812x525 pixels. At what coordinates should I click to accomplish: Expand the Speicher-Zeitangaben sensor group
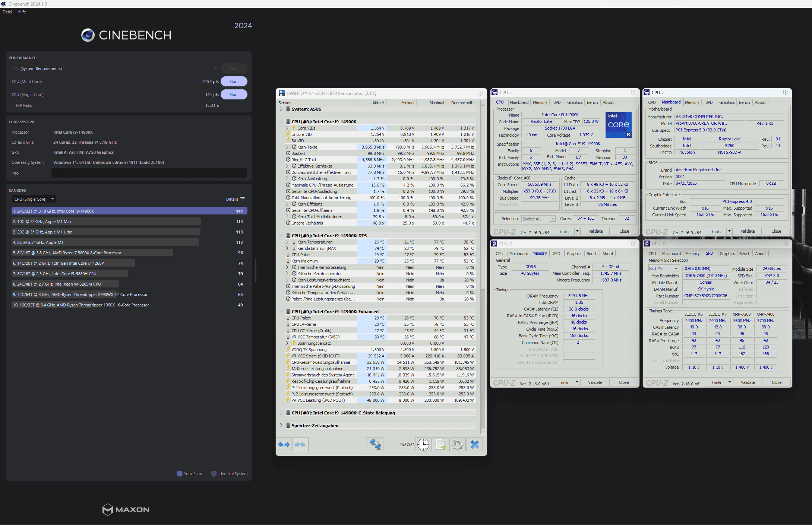(x=281, y=425)
